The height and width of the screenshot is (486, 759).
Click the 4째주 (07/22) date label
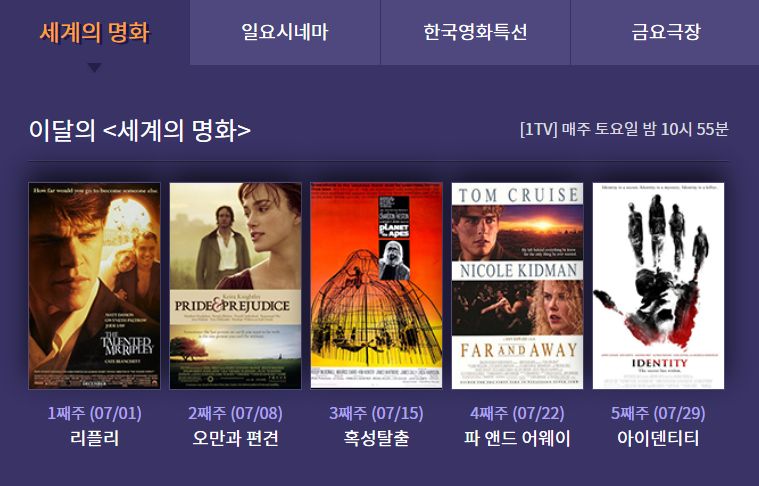517,413
